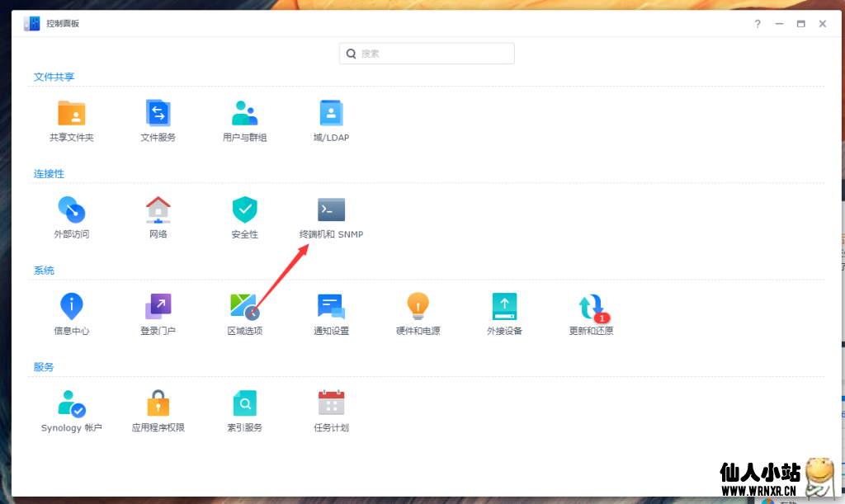Open 区域选项 (Regional Options)
This screenshot has width=845, height=504.
pos(244,313)
